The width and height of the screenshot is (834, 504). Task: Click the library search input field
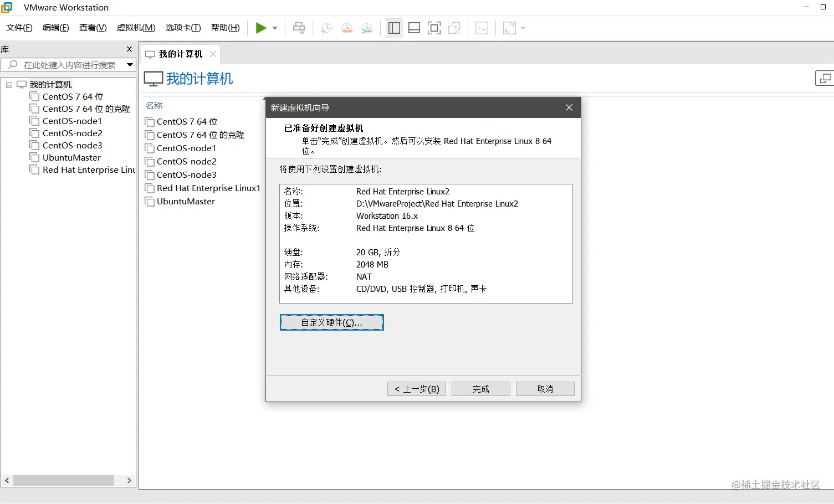(69, 65)
